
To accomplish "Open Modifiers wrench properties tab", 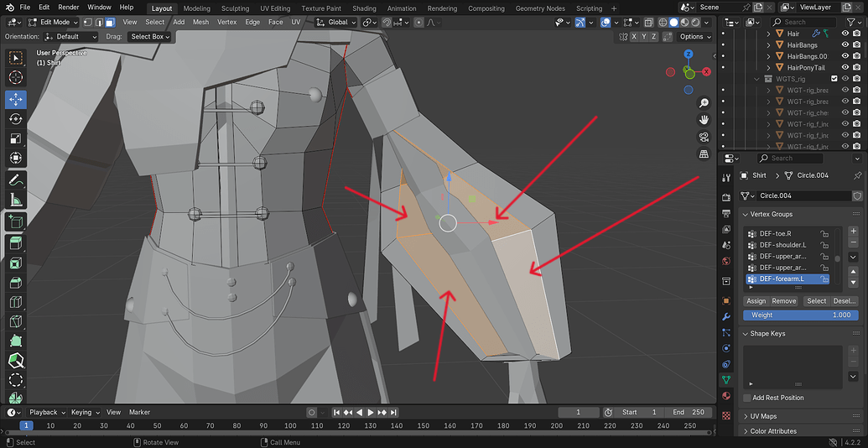I will (x=726, y=317).
